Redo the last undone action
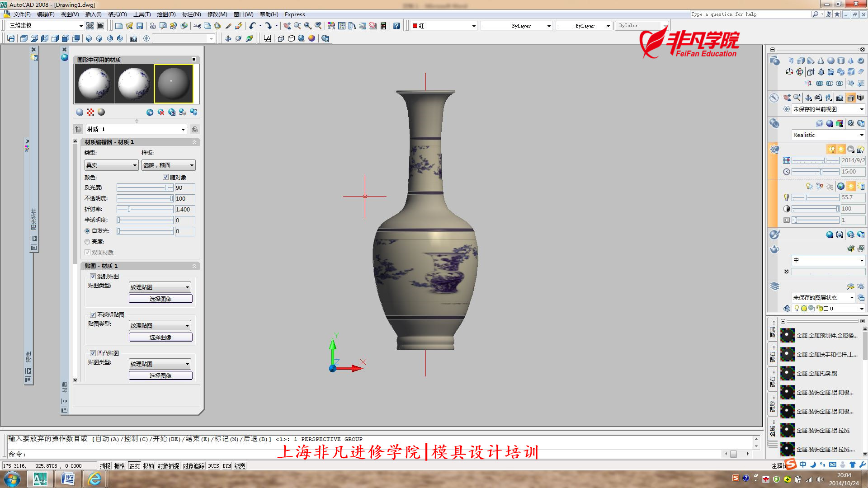The width and height of the screenshot is (868, 488). click(x=269, y=26)
